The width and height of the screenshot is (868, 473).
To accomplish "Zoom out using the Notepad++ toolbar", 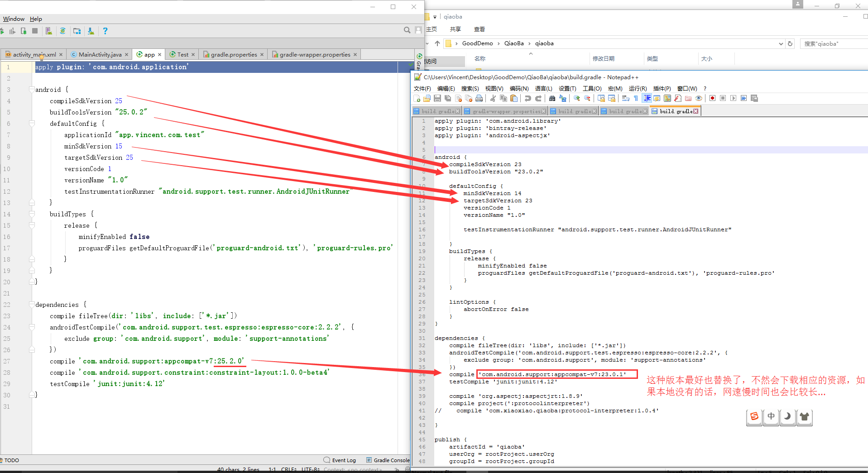I will (587, 98).
